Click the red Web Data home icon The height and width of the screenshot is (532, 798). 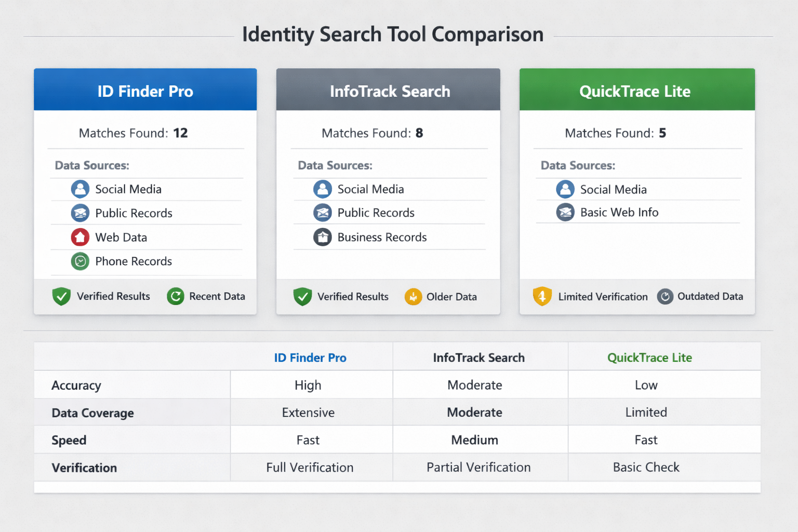(x=80, y=237)
